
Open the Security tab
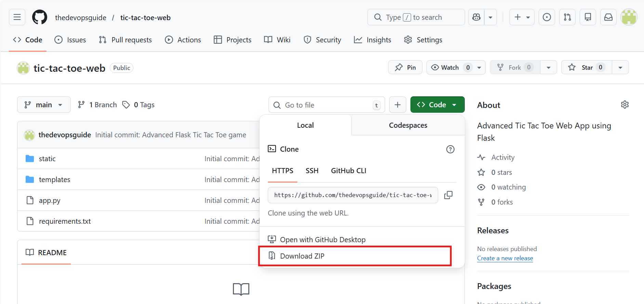coord(323,40)
